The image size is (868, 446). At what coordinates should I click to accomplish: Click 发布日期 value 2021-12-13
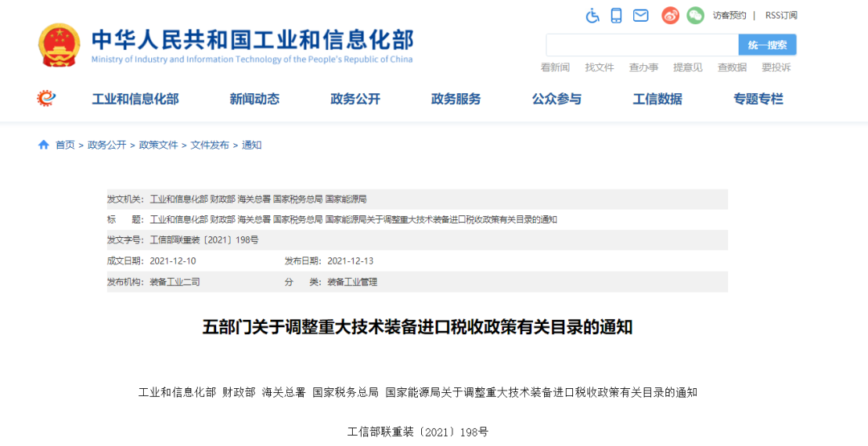350,260
